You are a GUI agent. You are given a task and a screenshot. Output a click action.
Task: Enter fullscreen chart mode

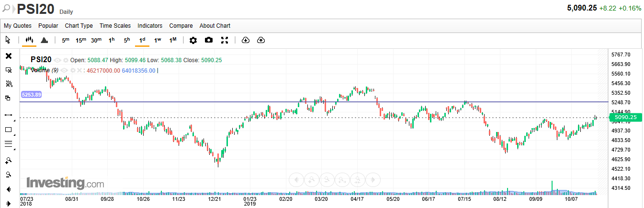(x=225, y=40)
